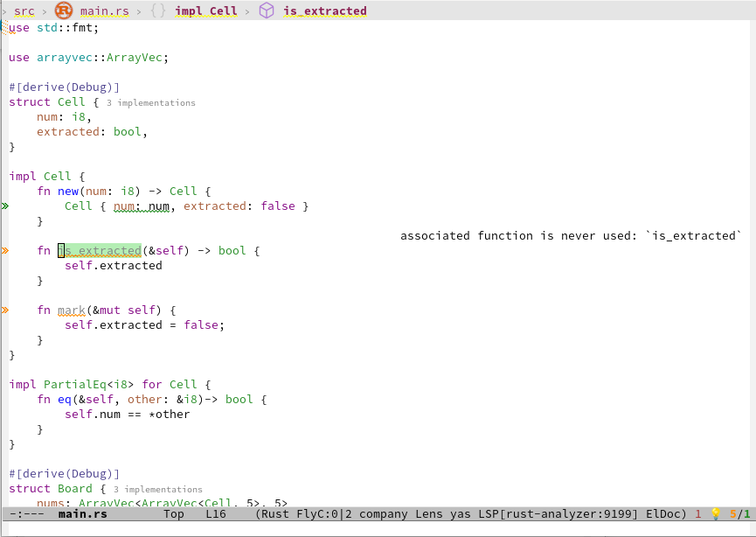756x537 pixels.
Task: Select the is_extracted breadcrumb segment
Action: (x=325, y=10)
